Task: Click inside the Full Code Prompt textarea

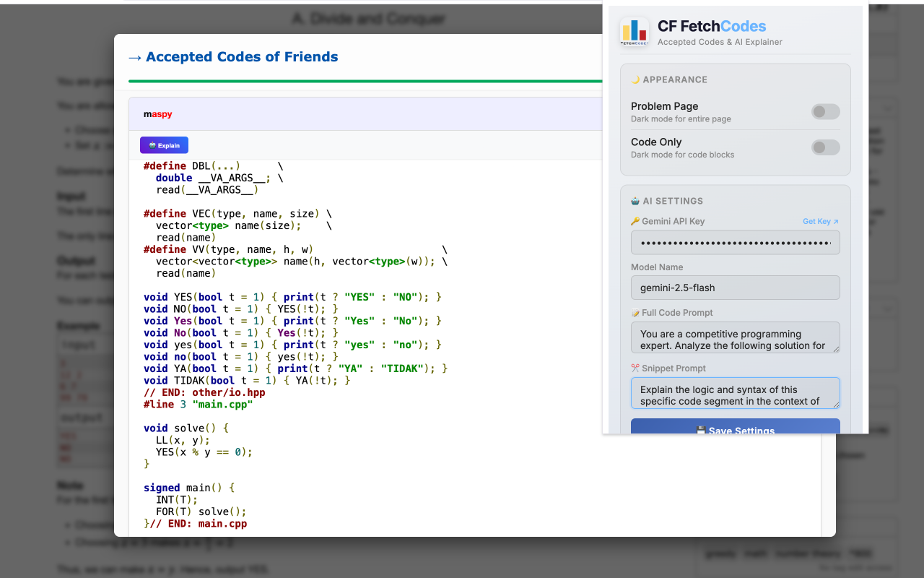Action: (736, 337)
